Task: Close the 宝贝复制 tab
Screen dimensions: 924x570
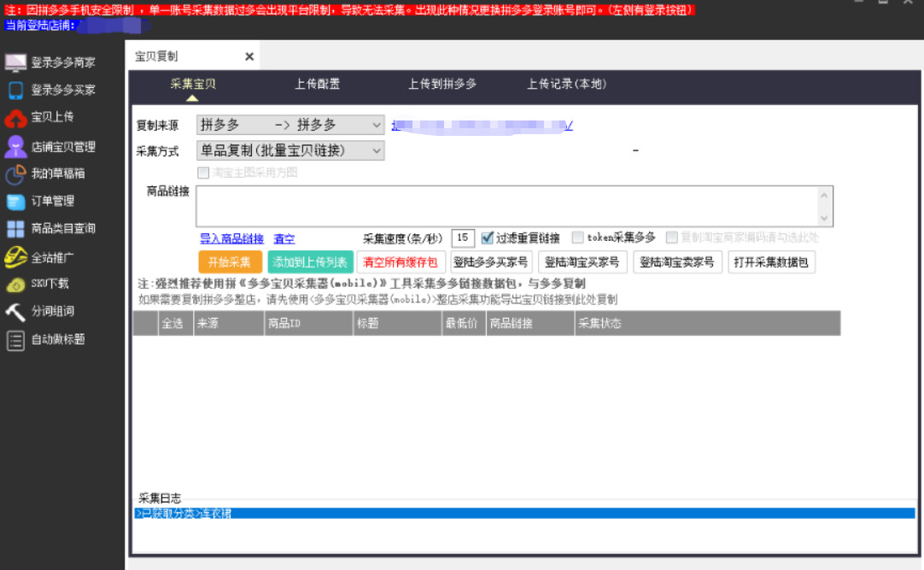Action: (249, 56)
